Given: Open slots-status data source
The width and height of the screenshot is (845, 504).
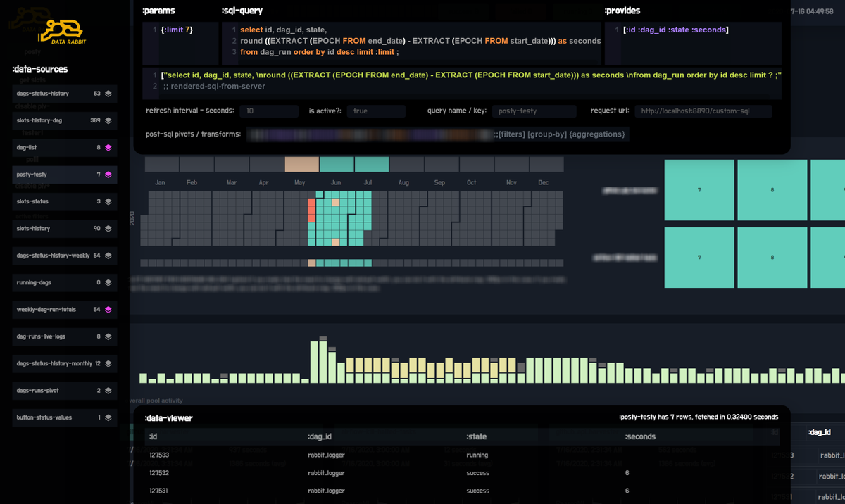Looking at the screenshot, I should [x=64, y=201].
